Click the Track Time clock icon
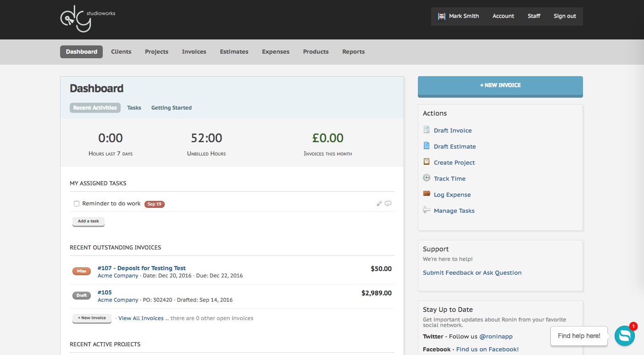The width and height of the screenshot is (644, 355). point(427,178)
